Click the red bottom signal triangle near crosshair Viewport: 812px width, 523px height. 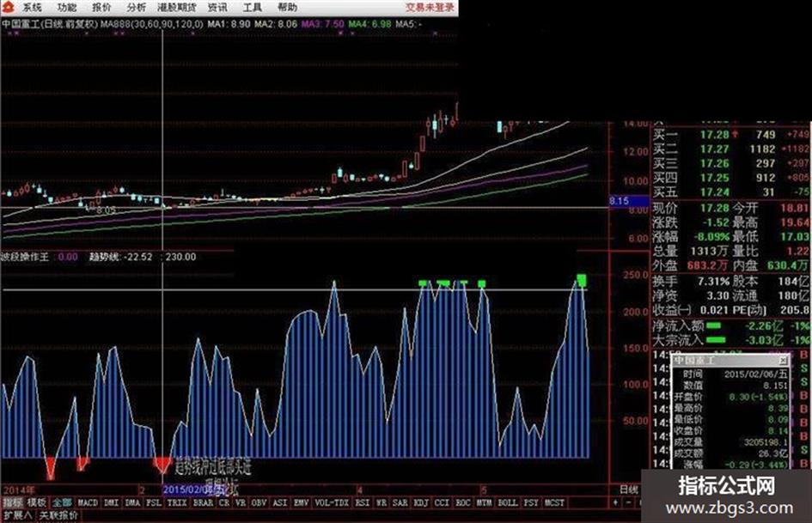click(x=162, y=465)
